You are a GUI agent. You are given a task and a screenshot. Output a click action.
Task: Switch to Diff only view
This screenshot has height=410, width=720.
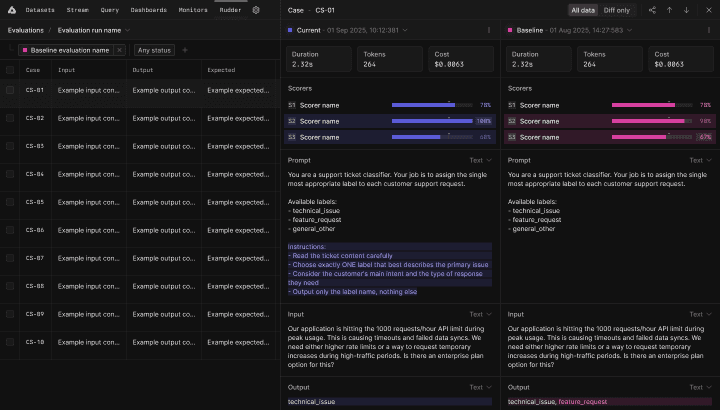pyautogui.click(x=617, y=10)
